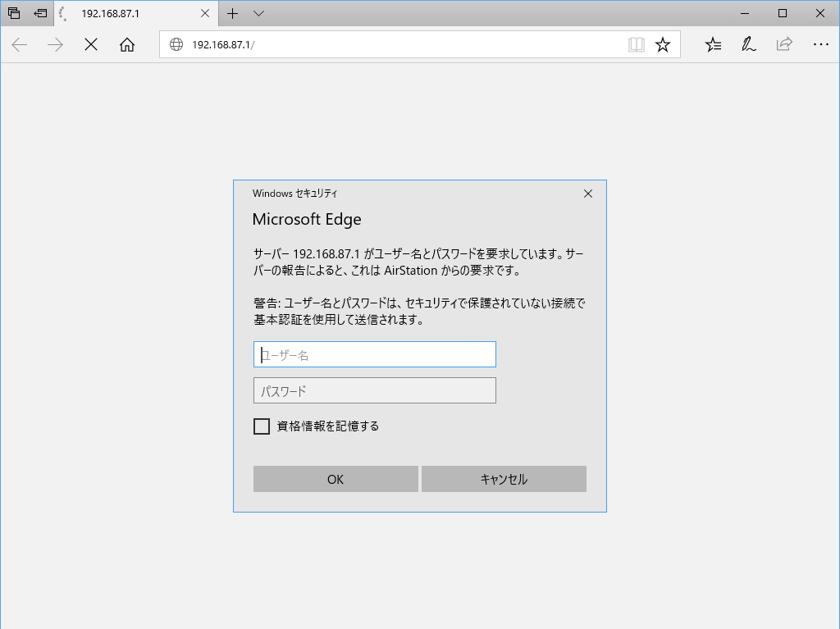The image size is (840, 629).
Task: Add page to favorites with star icon
Action: pyautogui.click(x=664, y=45)
